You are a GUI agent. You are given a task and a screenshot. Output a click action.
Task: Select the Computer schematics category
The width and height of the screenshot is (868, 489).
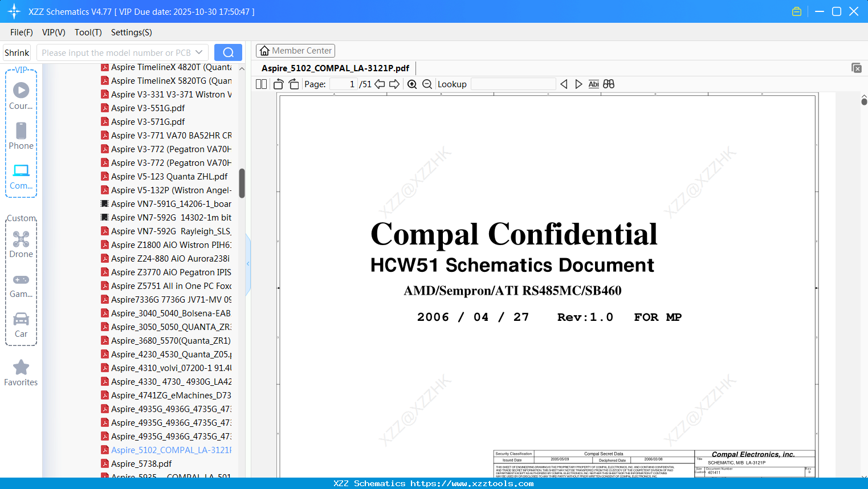pyautogui.click(x=21, y=176)
